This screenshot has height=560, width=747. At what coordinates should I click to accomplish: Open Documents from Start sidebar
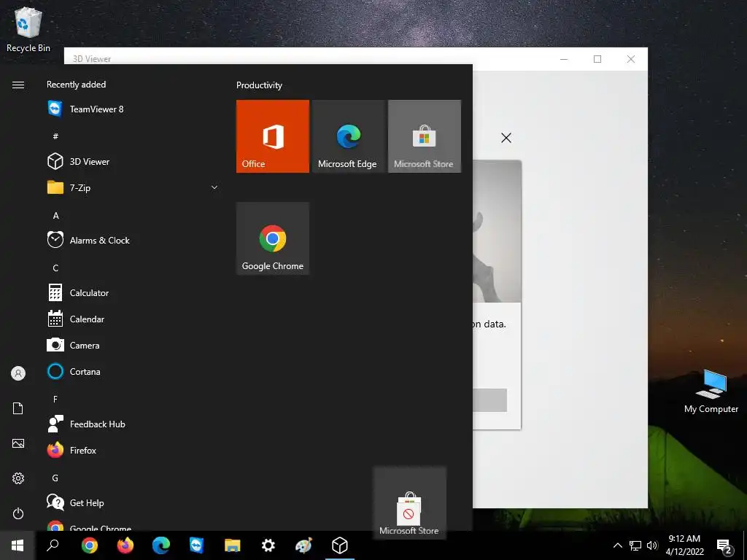(x=18, y=408)
